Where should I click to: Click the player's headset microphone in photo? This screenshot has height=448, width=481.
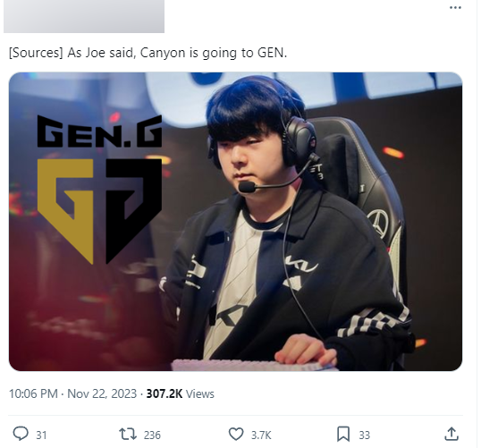tap(248, 187)
